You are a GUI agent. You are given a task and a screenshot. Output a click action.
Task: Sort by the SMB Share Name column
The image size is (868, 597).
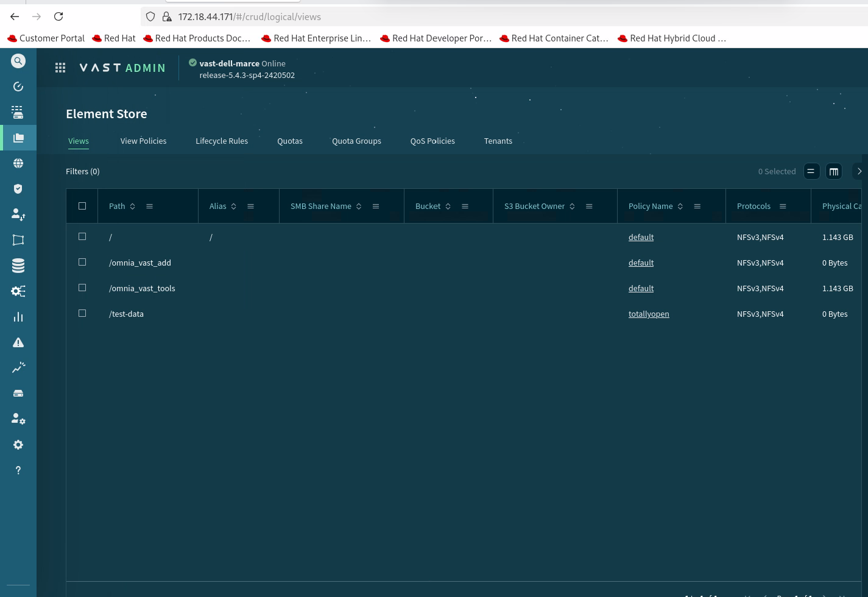(359, 207)
